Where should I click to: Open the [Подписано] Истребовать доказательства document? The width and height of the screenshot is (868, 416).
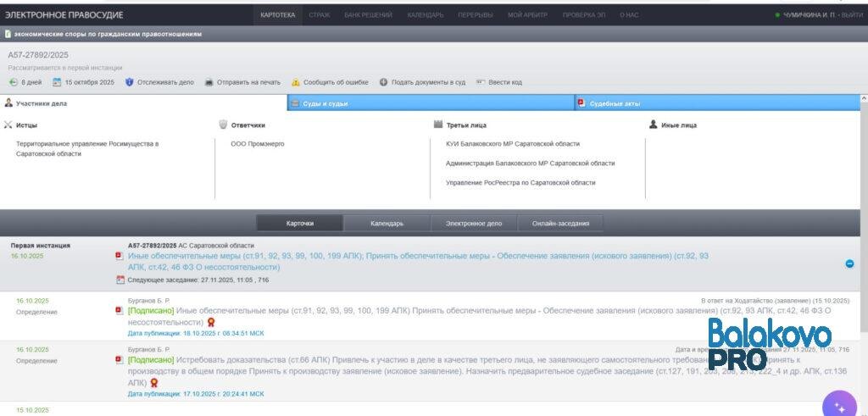click(x=487, y=371)
